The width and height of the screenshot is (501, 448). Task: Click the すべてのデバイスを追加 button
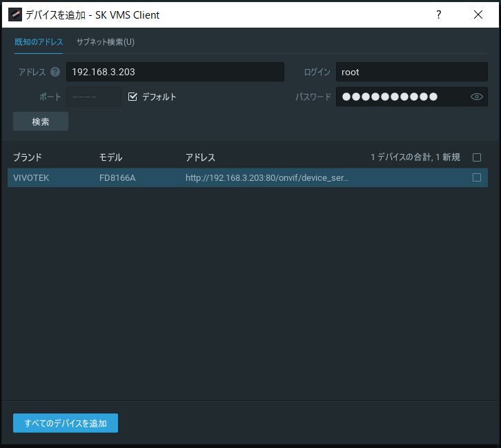pos(66,423)
